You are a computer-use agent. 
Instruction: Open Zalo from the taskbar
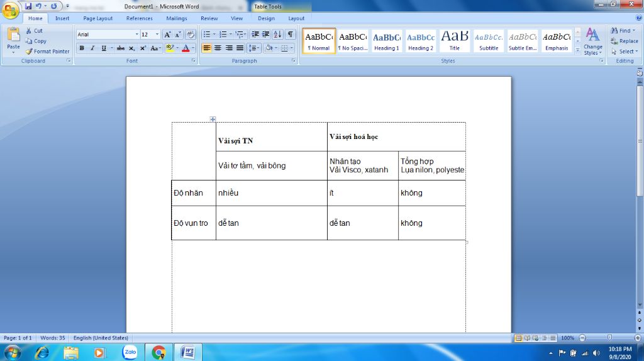(130, 352)
